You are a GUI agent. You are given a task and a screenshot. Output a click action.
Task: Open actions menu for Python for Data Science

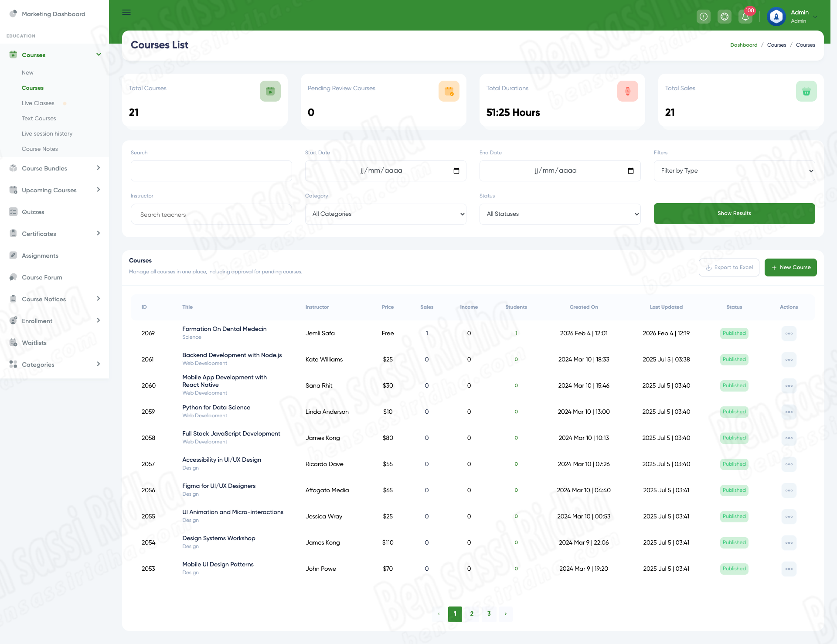[x=789, y=412]
